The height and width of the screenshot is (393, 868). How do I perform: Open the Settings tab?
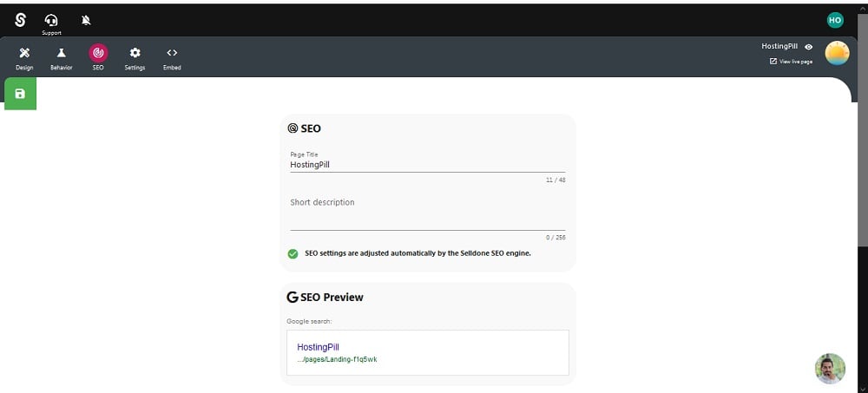[135, 58]
